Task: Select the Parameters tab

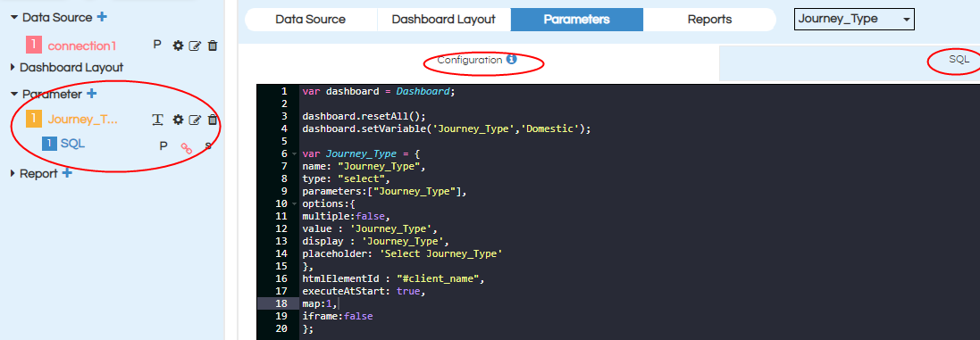Action: pos(577,20)
